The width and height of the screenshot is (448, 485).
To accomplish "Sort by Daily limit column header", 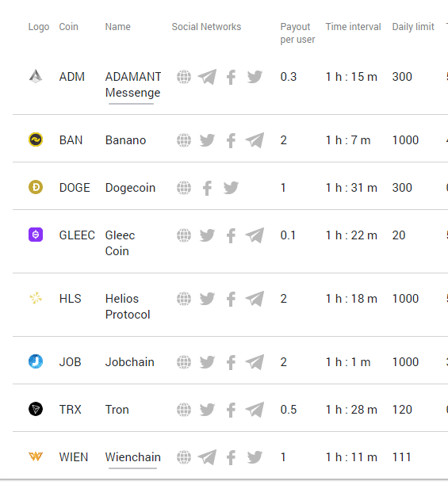I will point(413,27).
